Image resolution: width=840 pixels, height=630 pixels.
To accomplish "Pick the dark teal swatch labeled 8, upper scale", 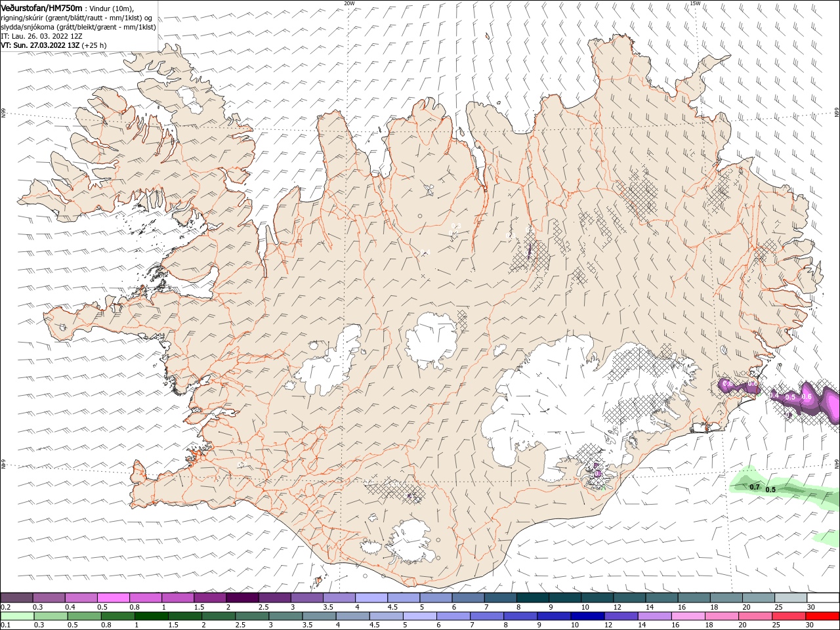I will [533, 598].
